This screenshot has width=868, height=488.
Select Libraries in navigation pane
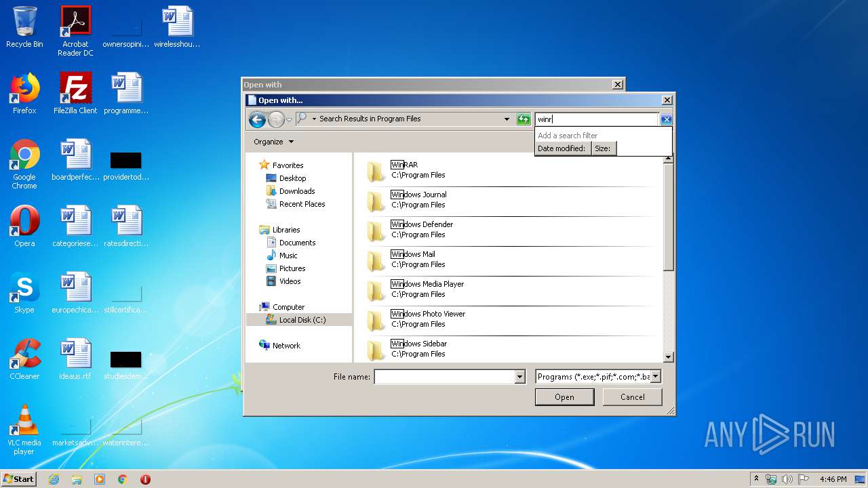click(286, 230)
